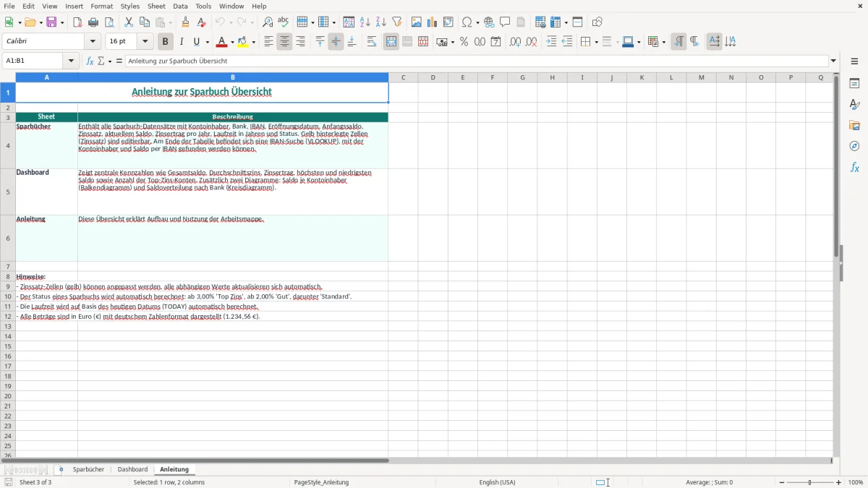Open the Function Wizard
This screenshot has width=868, height=488.
pyautogui.click(x=90, y=61)
